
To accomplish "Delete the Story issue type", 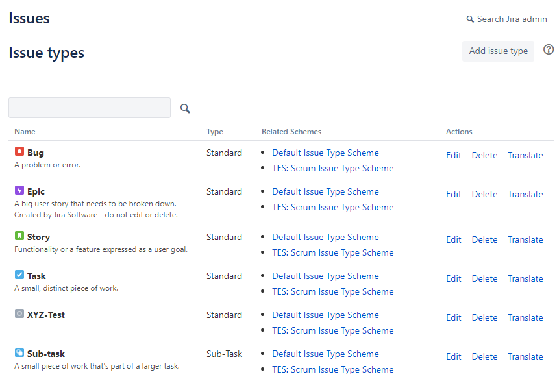I will pos(484,240).
